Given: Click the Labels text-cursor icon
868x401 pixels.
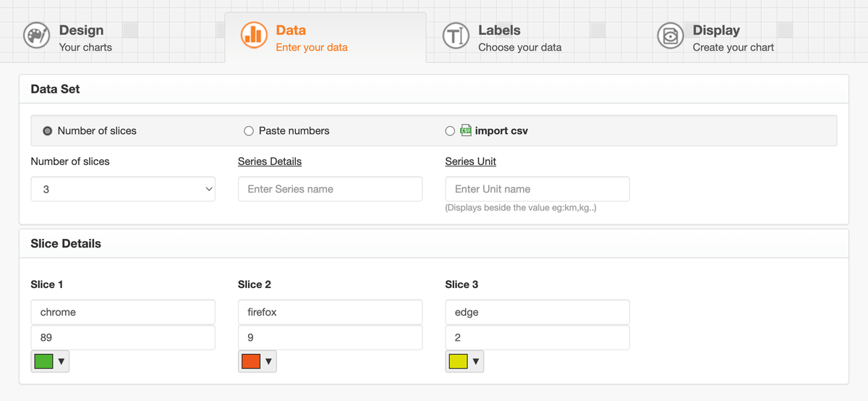Looking at the screenshot, I should point(455,36).
